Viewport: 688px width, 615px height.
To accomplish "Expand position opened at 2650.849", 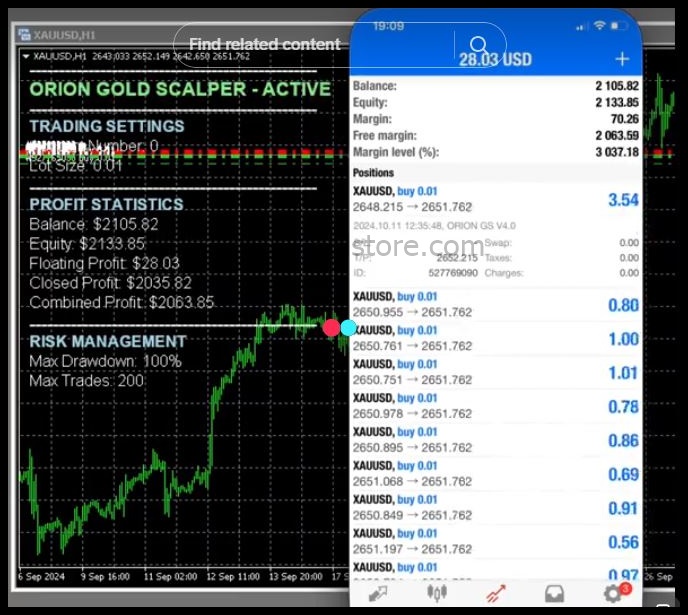I will [x=496, y=508].
